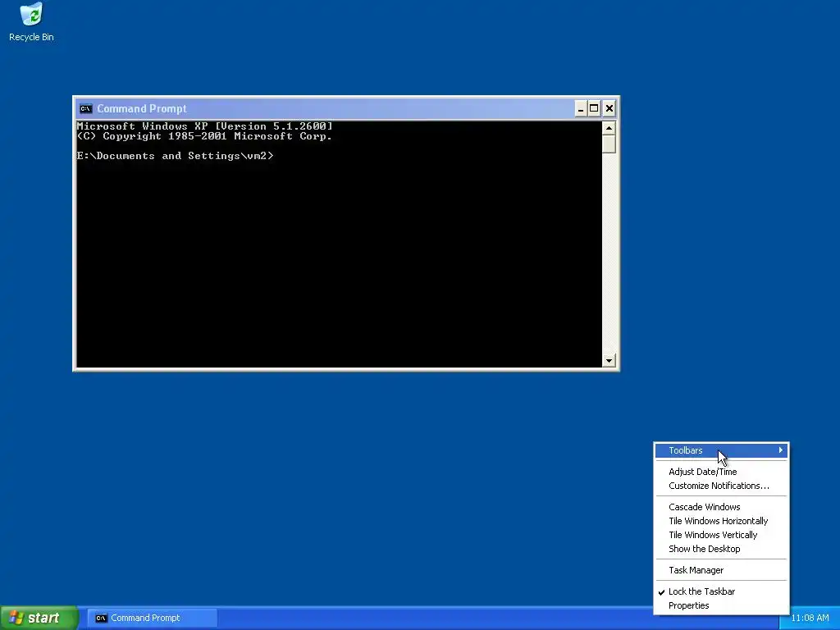Viewport: 840px width, 630px height.
Task: Select Command Prompt taskbar button
Action: (x=152, y=618)
